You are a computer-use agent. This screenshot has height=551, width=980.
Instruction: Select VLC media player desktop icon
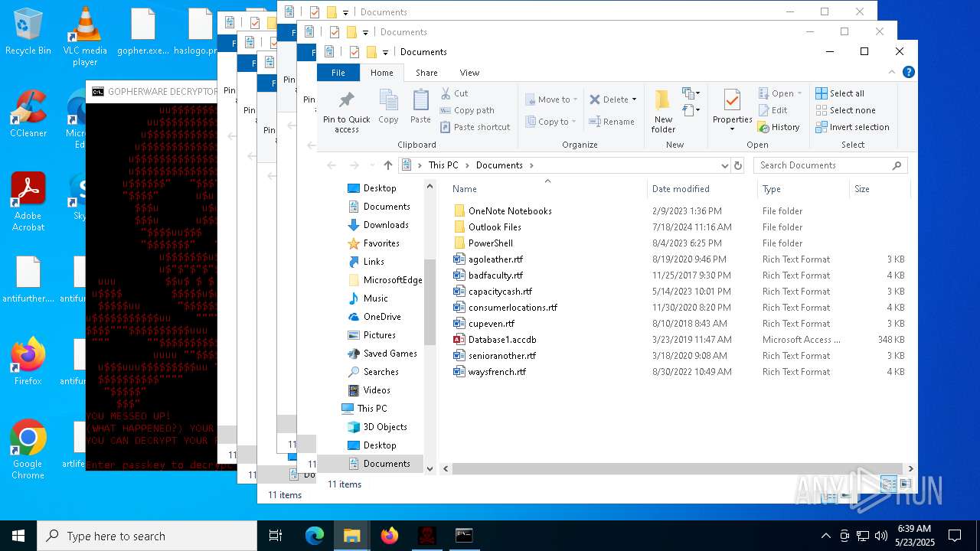(x=85, y=36)
